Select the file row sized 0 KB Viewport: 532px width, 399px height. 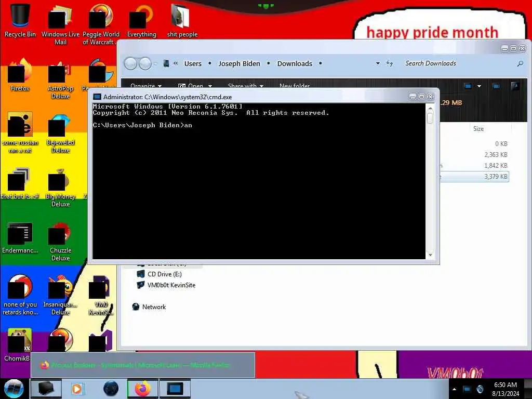475,144
